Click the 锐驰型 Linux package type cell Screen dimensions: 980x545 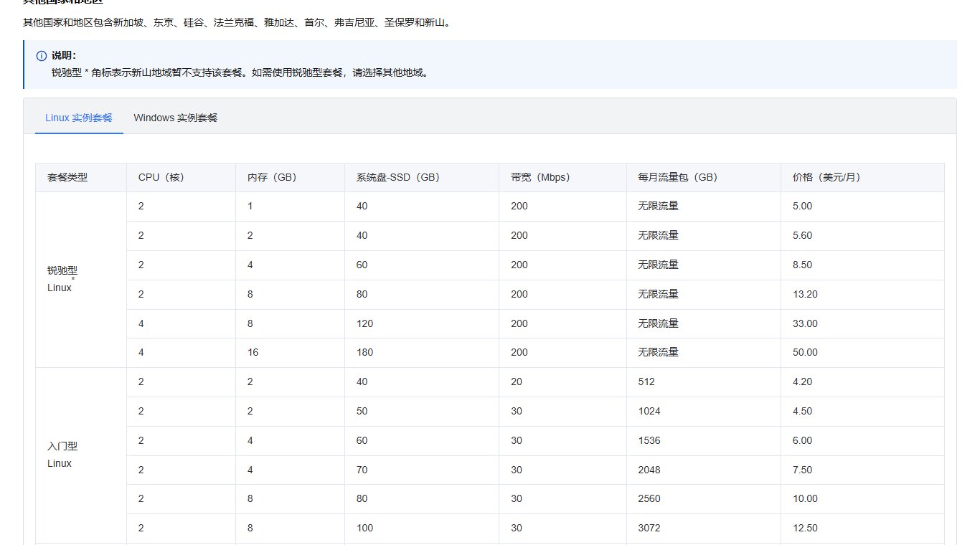tap(81, 280)
